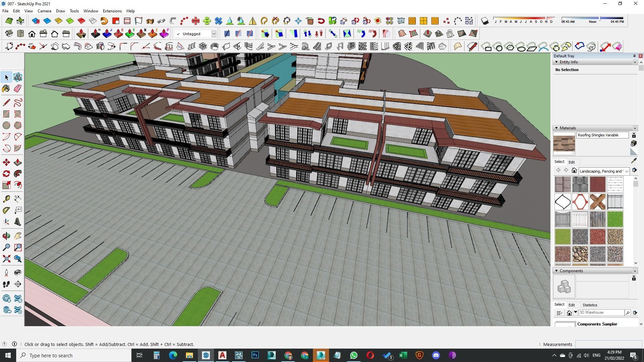
Task: Click the 3D Warehouse search field
Action: click(x=601, y=312)
